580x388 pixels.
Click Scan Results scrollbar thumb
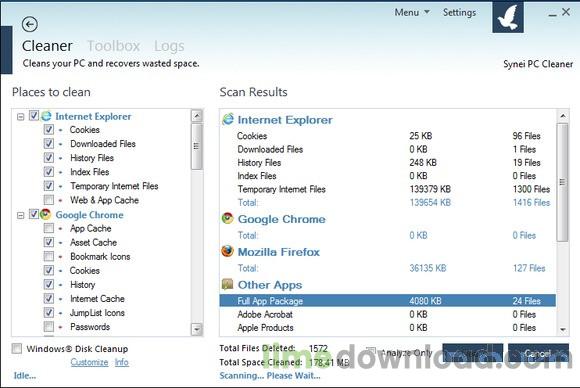pos(563,182)
